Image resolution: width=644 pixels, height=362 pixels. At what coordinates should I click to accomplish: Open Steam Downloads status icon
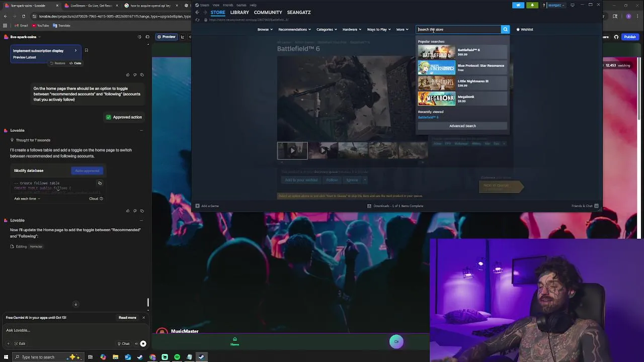pyautogui.click(x=369, y=206)
